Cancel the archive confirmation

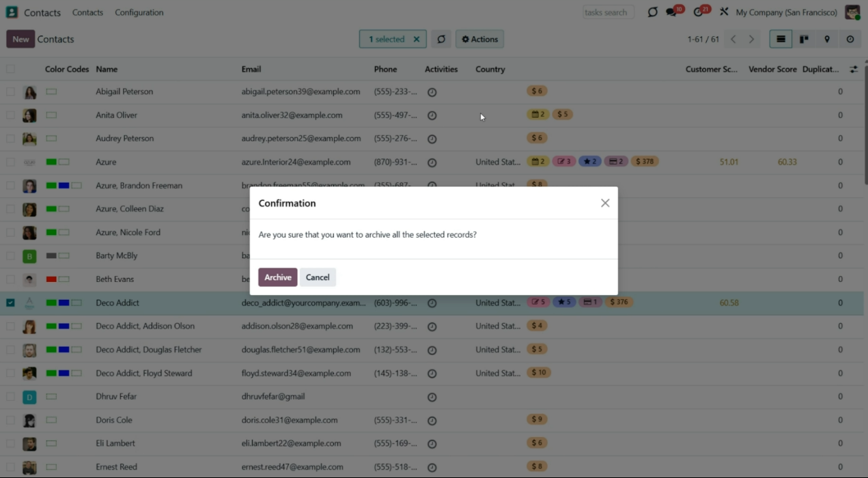coord(318,277)
